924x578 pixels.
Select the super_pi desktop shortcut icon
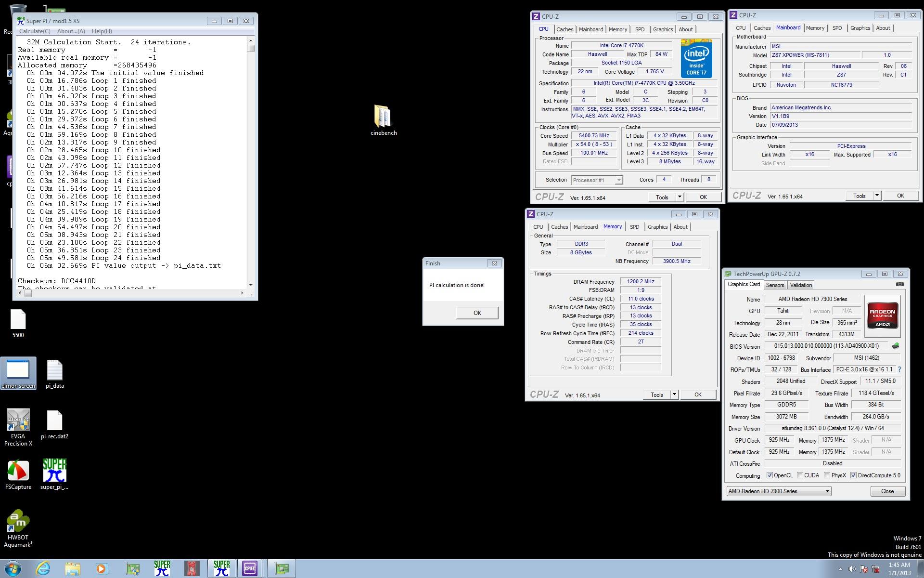coord(54,474)
